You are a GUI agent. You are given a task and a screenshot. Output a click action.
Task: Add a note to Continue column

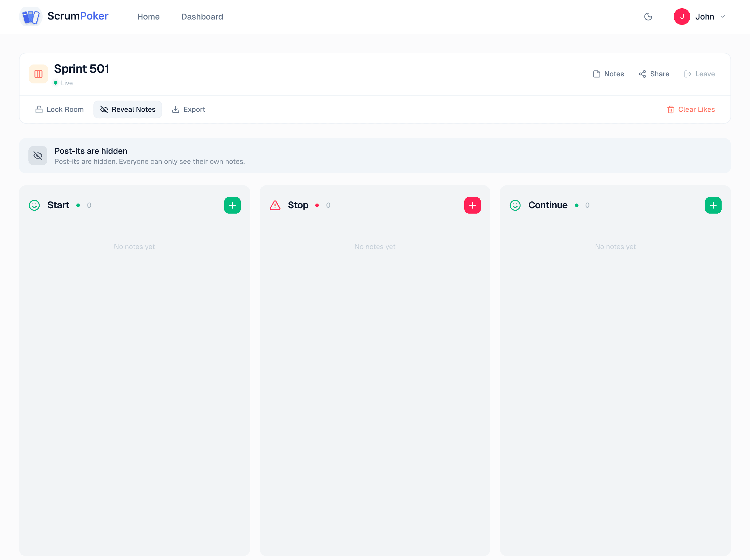click(713, 205)
